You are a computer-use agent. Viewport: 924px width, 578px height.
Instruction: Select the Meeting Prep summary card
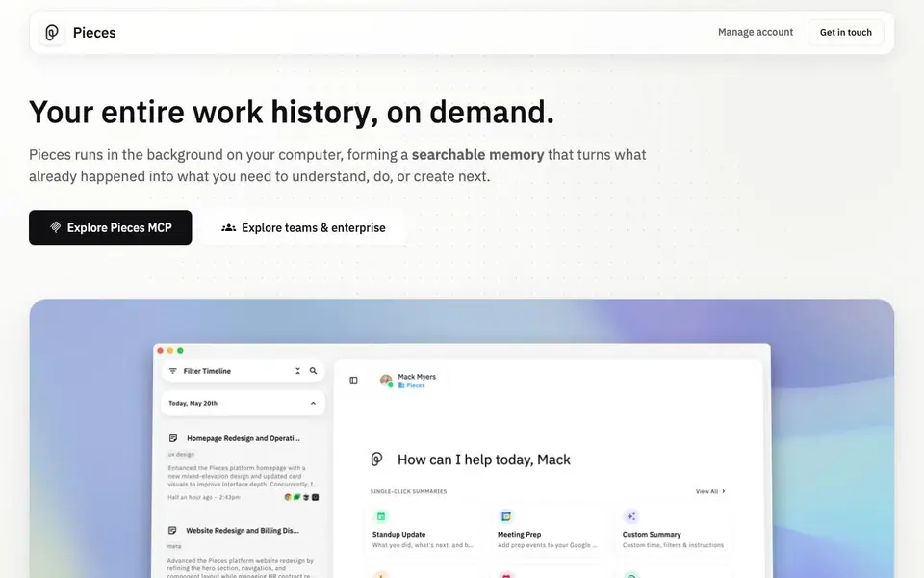(x=548, y=530)
